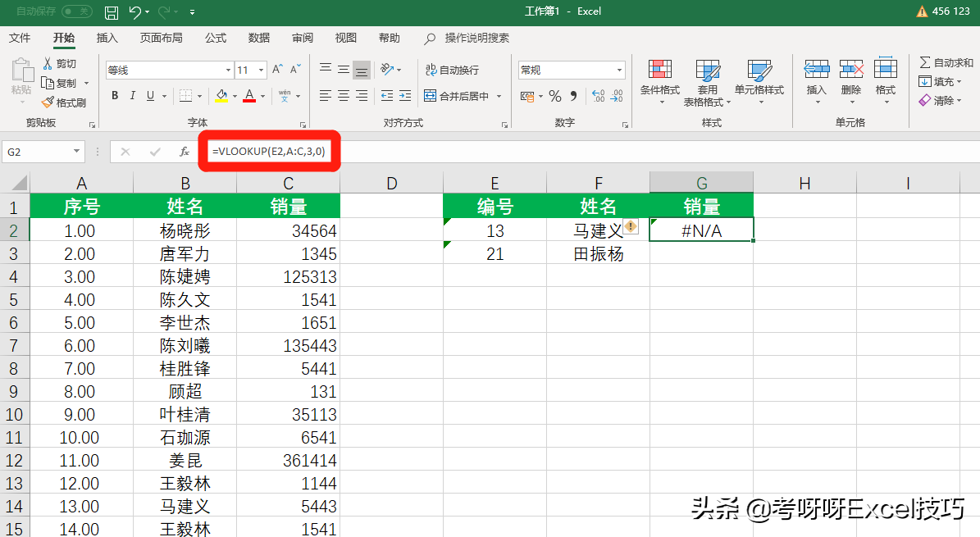
Task: Expand the font name dropdown
Action: (x=228, y=71)
